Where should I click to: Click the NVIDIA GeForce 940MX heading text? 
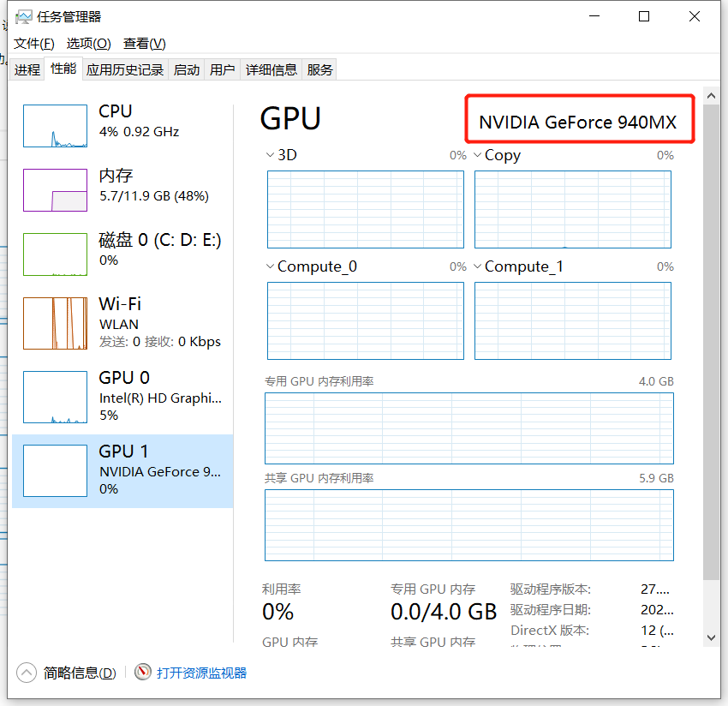click(577, 123)
